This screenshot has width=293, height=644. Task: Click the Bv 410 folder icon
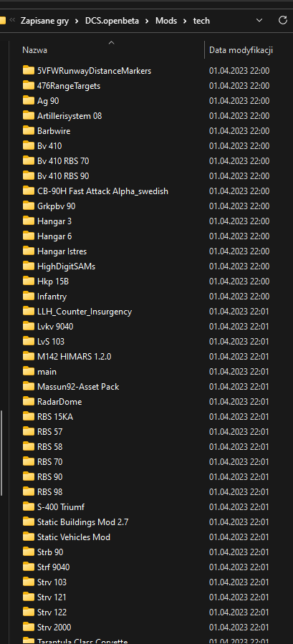point(29,145)
